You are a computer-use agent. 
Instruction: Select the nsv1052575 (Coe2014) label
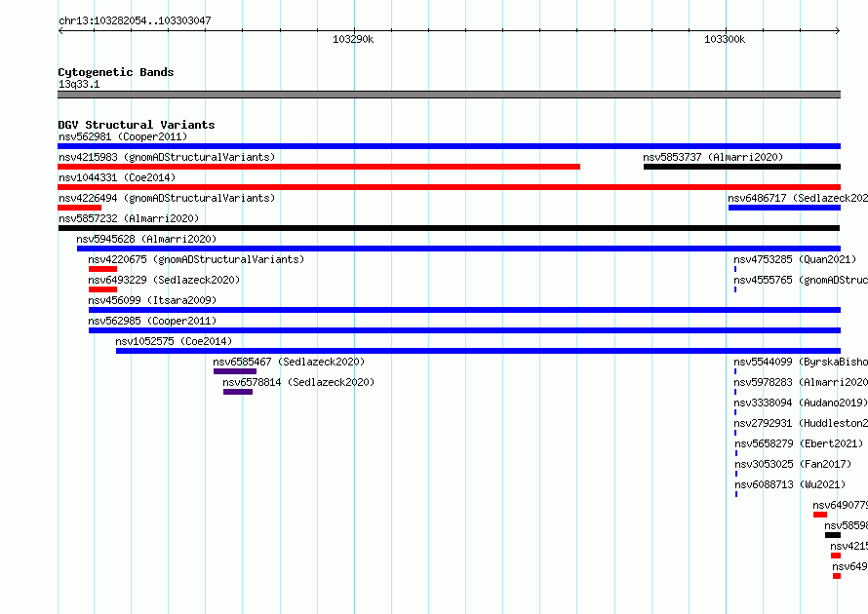click(x=174, y=341)
